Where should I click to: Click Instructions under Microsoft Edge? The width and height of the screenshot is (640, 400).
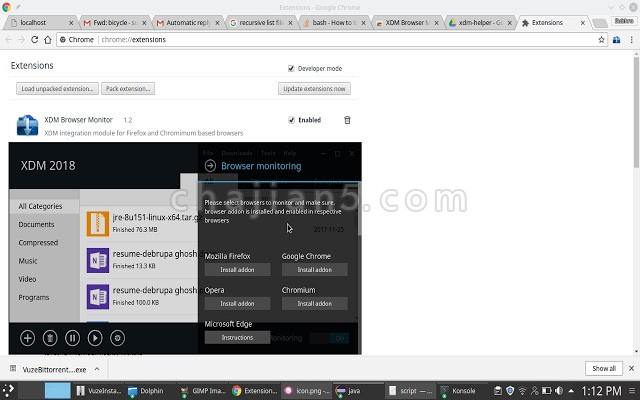pyautogui.click(x=237, y=337)
